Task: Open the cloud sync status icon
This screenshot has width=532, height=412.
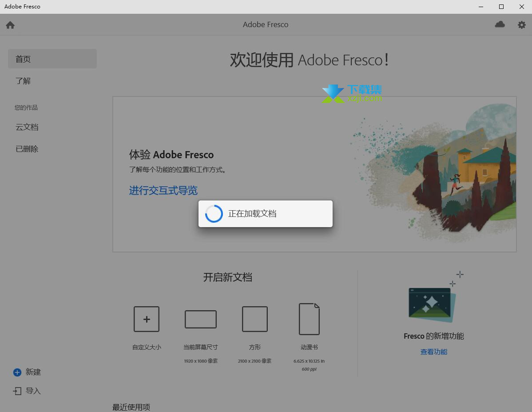Action: tap(500, 24)
